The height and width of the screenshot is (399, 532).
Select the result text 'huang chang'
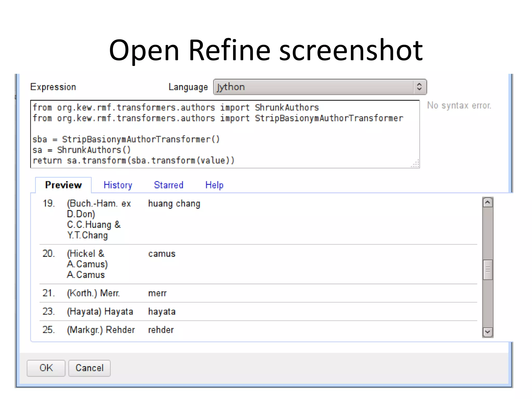pyautogui.click(x=174, y=204)
